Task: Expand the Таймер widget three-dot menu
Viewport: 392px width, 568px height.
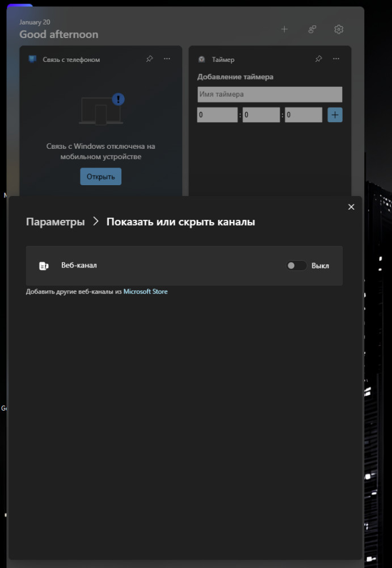Action: 336,59
